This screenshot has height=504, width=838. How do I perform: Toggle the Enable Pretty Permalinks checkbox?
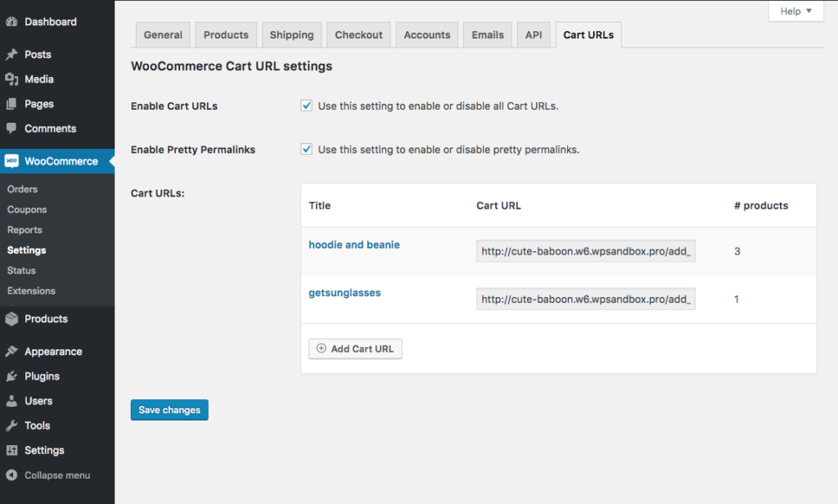(306, 149)
